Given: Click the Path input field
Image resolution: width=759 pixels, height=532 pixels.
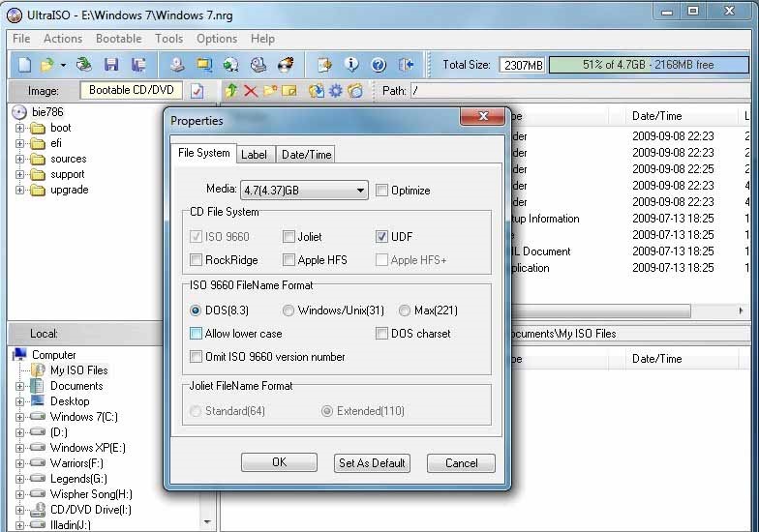Looking at the screenshot, I should [583, 91].
